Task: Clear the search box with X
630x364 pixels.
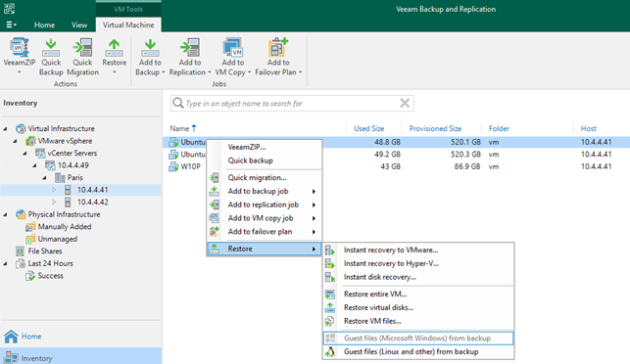Action: 405,103
